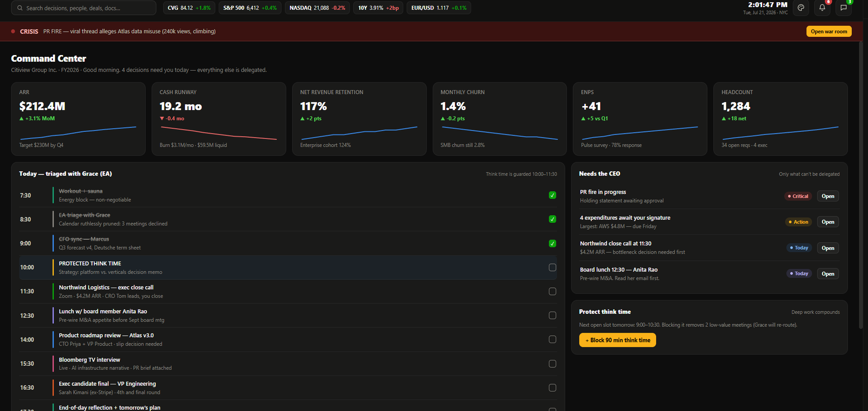The width and height of the screenshot is (868, 411).
Task: Click the red crisis status dot
Action: 13,31
